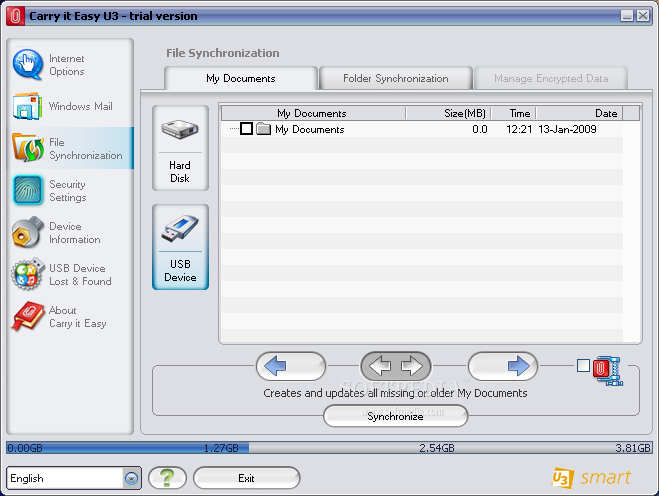Sort by the Date column header
Image resolution: width=659 pixels, height=496 pixels.
(580, 113)
